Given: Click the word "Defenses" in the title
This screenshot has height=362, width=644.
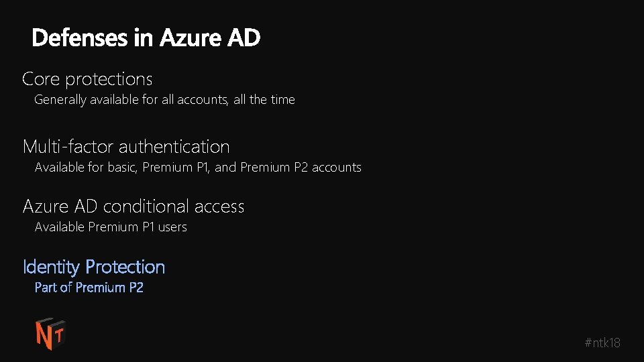Looking at the screenshot, I should point(80,38).
